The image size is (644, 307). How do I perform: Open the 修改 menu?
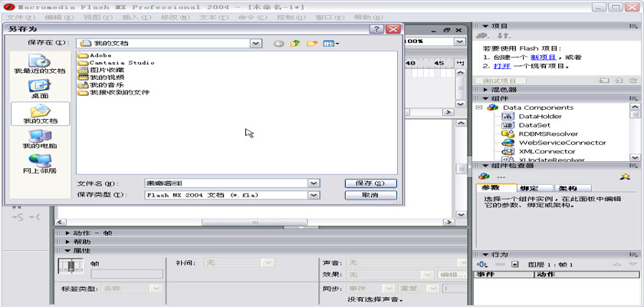(x=176, y=17)
